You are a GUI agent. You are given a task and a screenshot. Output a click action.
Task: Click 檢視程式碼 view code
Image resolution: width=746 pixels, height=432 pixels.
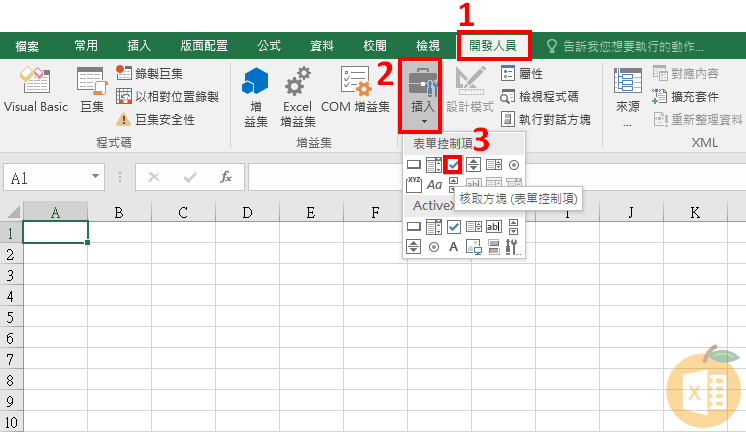click(x=540, y=97)
